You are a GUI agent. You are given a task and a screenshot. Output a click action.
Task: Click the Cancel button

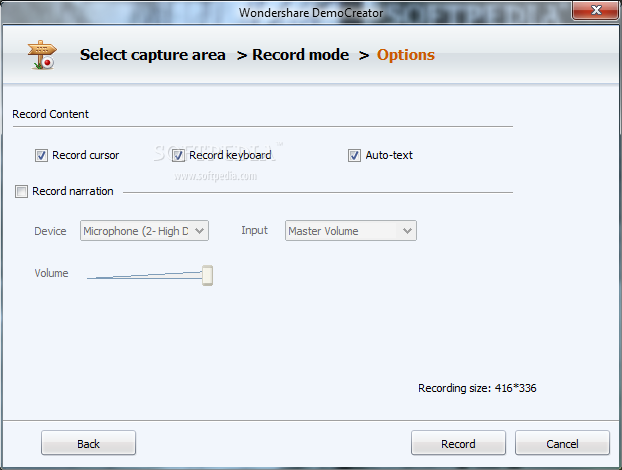tap(562, 443)
